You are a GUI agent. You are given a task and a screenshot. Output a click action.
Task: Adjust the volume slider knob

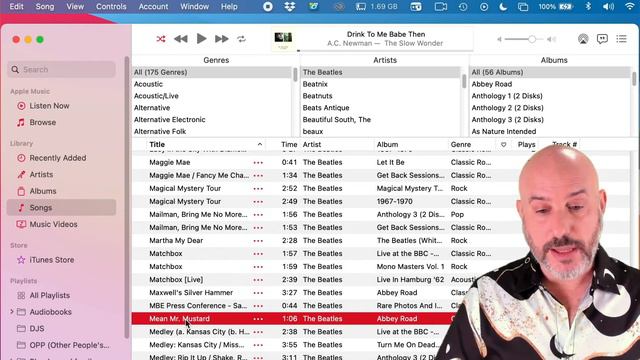pos(532,39)
